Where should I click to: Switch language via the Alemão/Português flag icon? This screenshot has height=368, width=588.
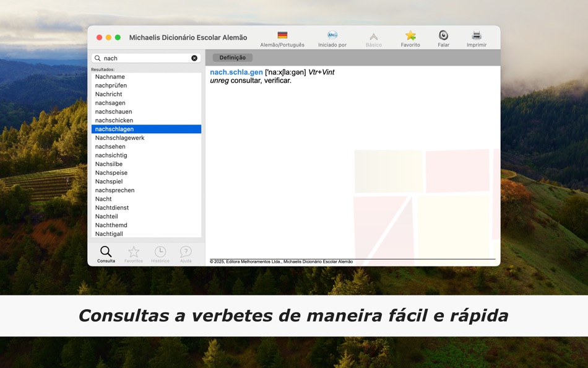coord(282,35)
